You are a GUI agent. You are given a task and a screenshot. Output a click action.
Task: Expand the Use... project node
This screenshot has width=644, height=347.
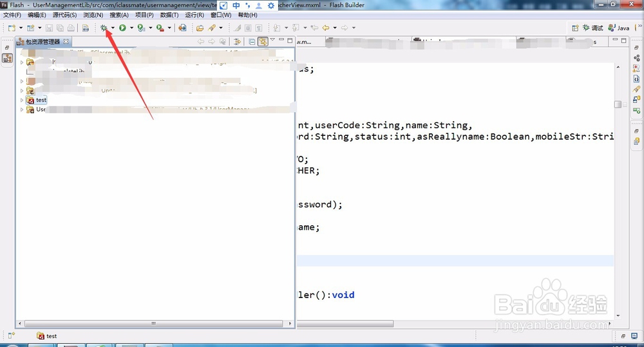click(x=22, y=109)
